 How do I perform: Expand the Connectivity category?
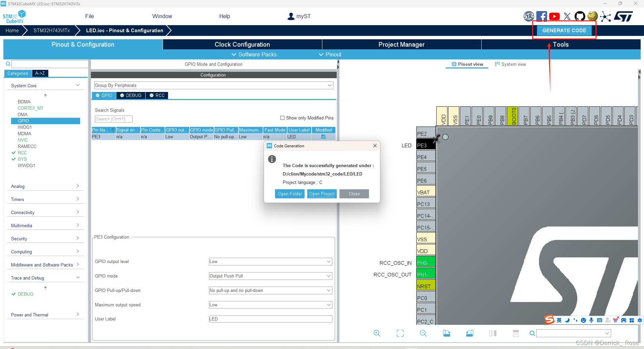(45, 212)
